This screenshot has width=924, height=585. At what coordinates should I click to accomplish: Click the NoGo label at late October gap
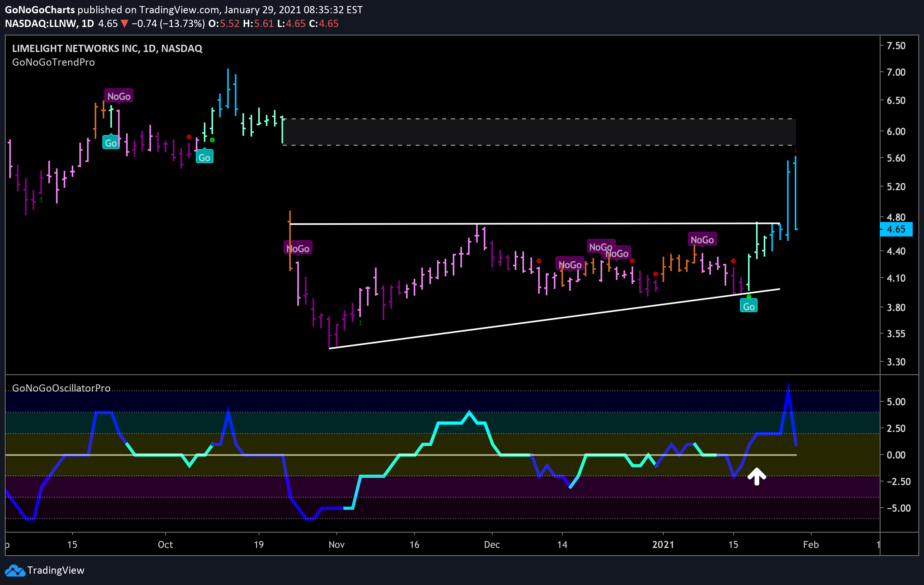pyautogui.click(x=298, y=248)
